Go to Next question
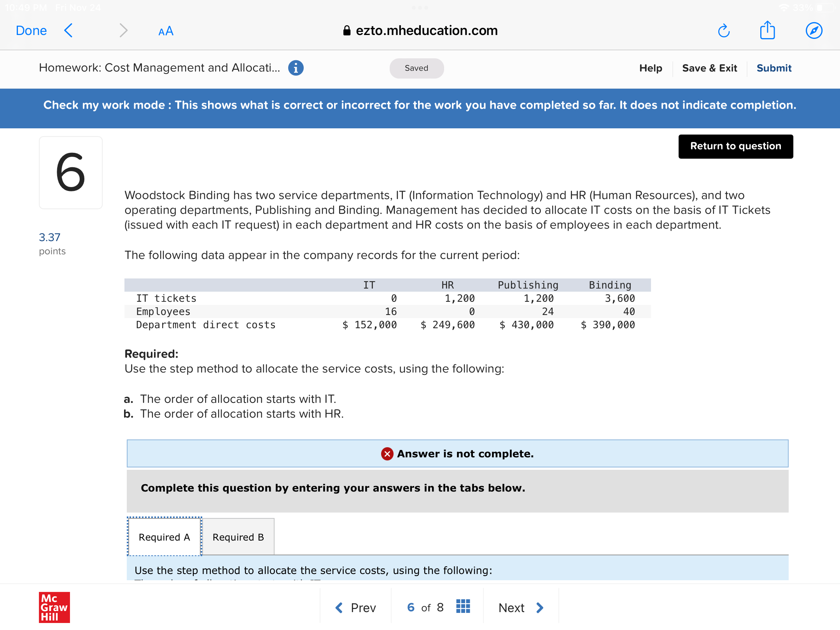Screen dimensions: 840x630 click(521, 607)
